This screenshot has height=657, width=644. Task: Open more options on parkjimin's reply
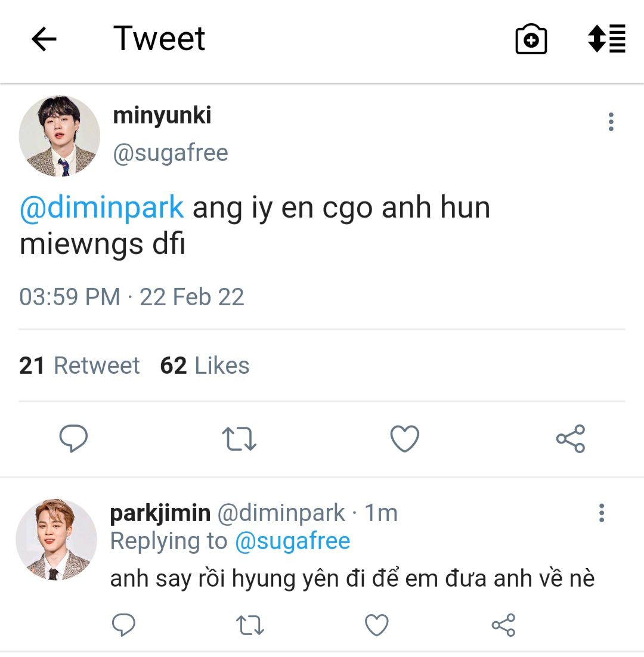pos(601,513)
